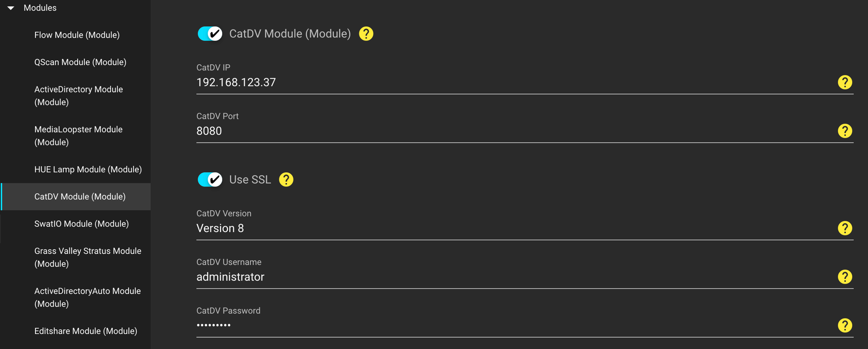The height and width of the screenshot is (349, 868).
Task: Open QScan Module settings
Action: point(80,62)
